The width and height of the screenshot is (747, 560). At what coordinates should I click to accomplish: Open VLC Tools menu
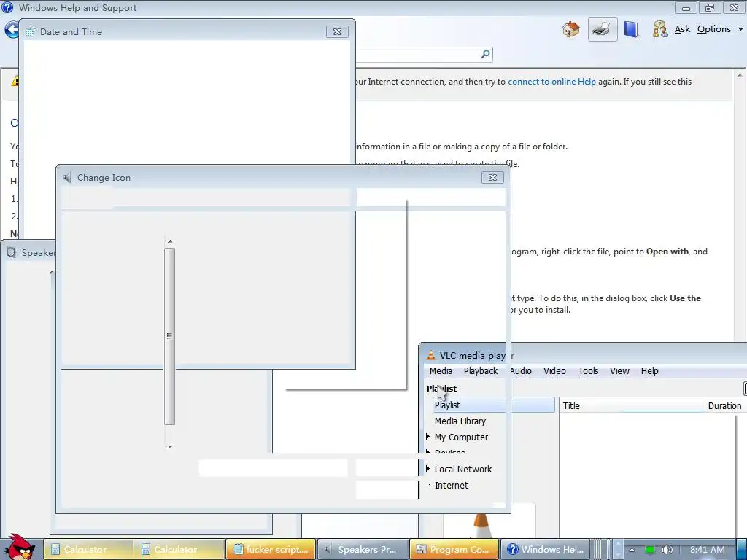(x=589, y=371)
